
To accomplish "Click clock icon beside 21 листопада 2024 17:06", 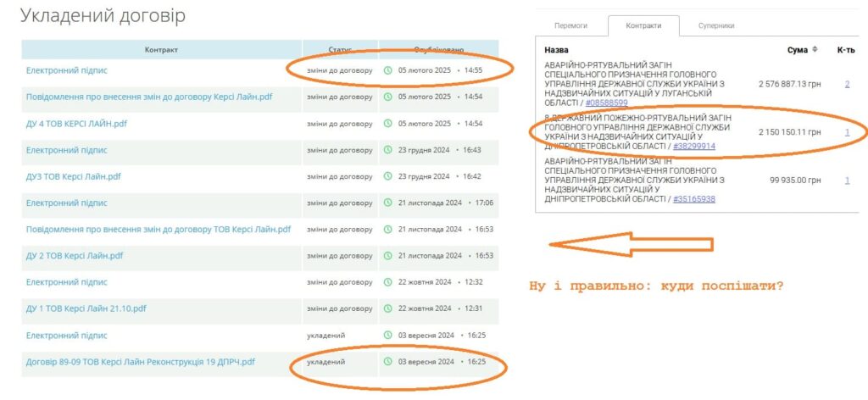I will pos(388,203).
